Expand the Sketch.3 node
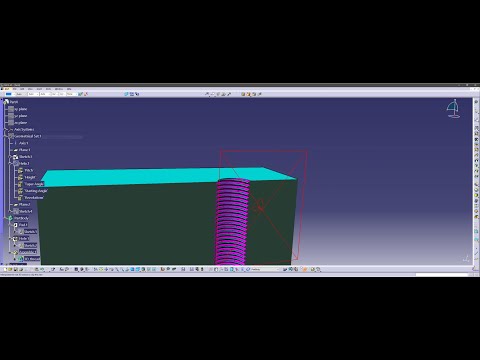The width and height of the screenshot is (480, 360). 10,157
